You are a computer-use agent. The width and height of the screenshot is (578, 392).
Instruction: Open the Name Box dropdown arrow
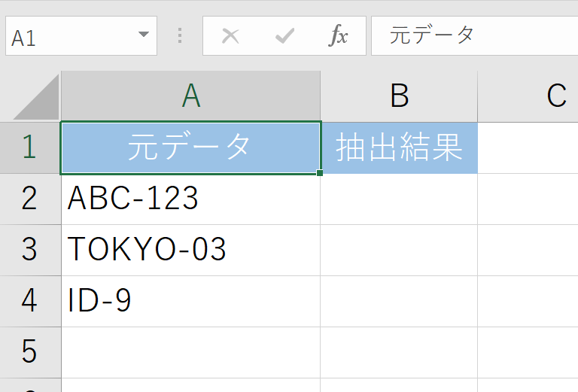coord(143,36)
